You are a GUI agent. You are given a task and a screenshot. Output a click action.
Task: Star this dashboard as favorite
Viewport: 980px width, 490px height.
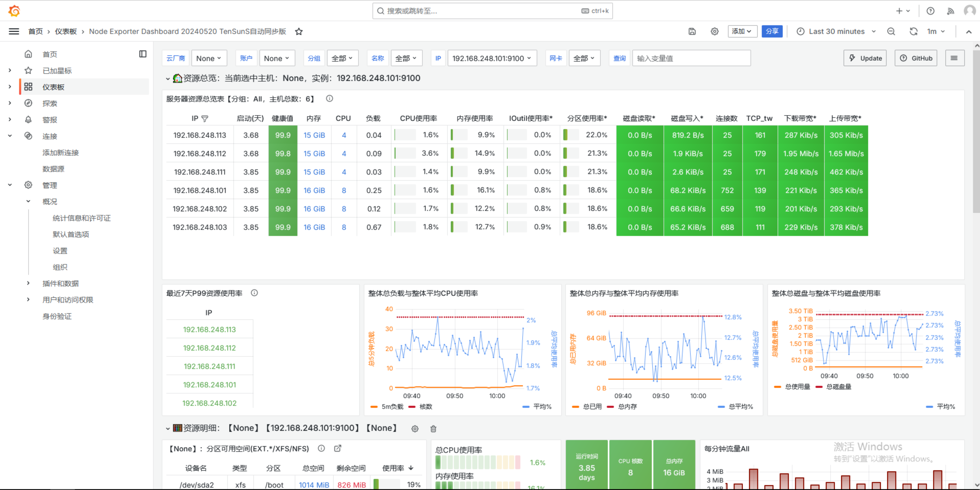pyautogui.click(x=299, y=32)
